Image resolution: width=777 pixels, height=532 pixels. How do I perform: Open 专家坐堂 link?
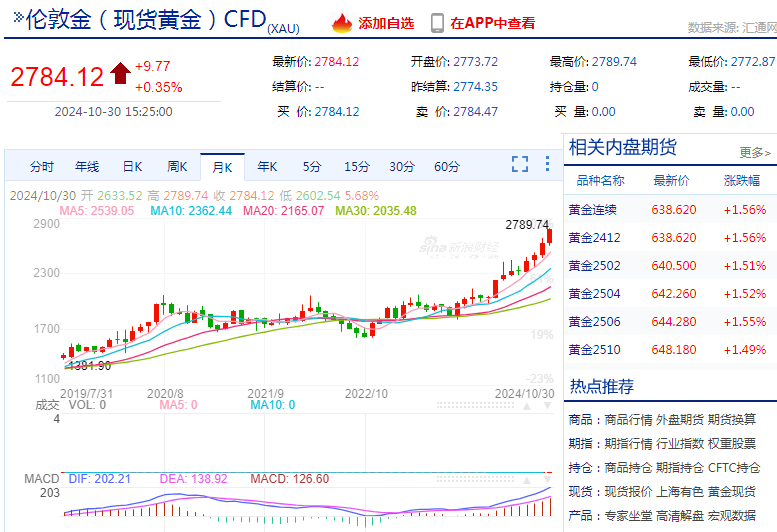click(x=628, y=516)
